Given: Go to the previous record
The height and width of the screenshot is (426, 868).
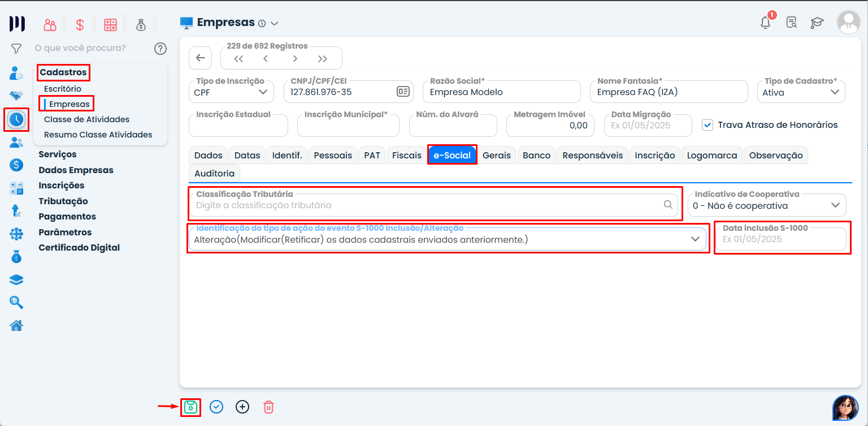Looking at the screenshot, I should click(266, 59).
